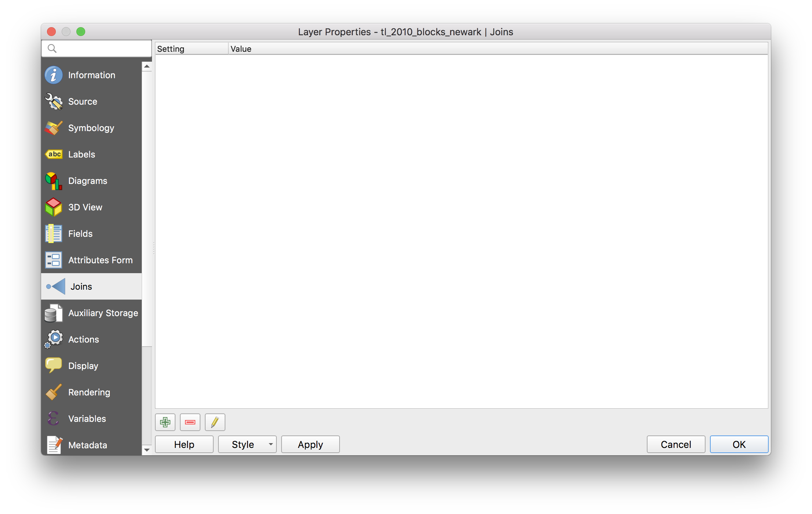Open the Auxiliary Storage tab
812x514 pixels.
103,313
